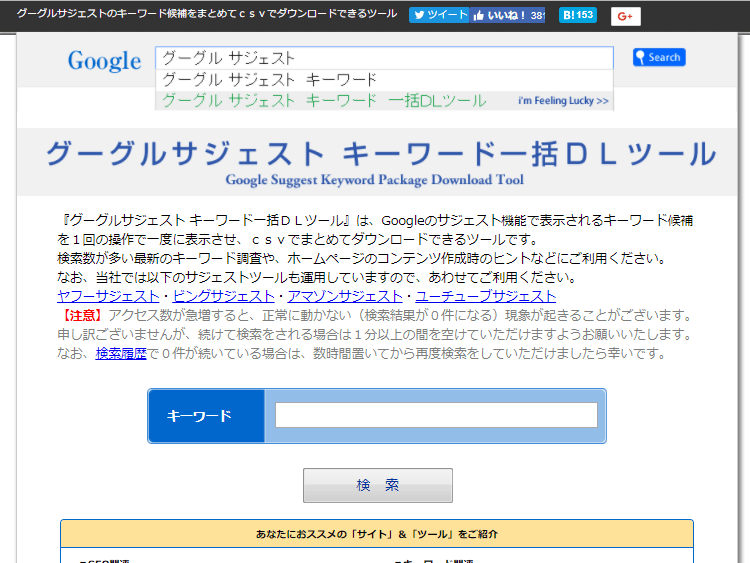Click the あなたにおススメの「サイト」&「ツール」 section header
750x563 pixels.
pyautogui.click(x=376, y=534)
